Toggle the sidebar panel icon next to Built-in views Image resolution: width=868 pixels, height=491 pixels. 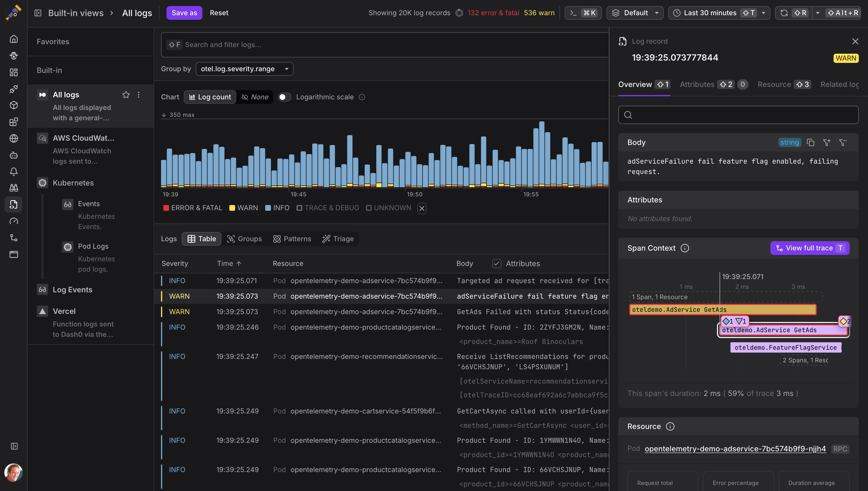[38, 13]
